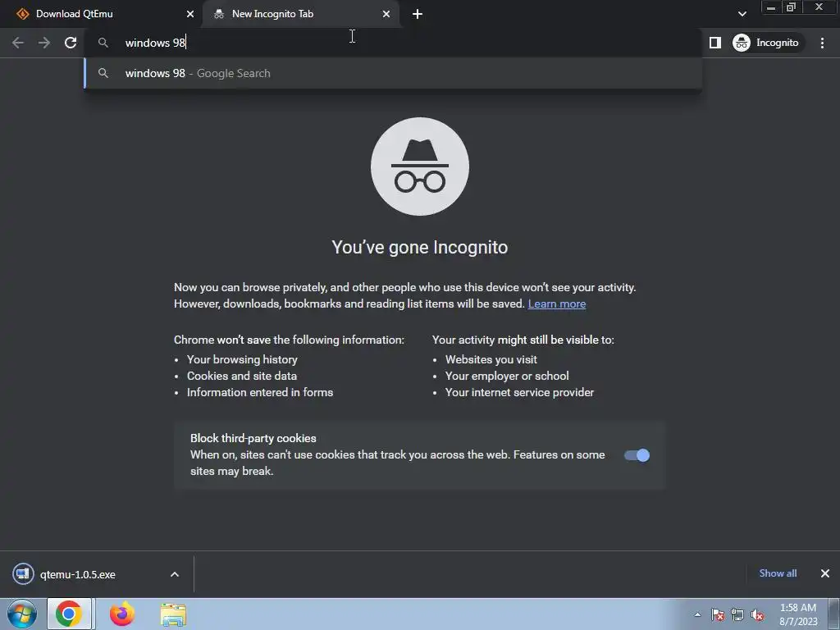Launch Firefox from taskbar
This screenshot has height=630, width=840.
pos(122,614)
